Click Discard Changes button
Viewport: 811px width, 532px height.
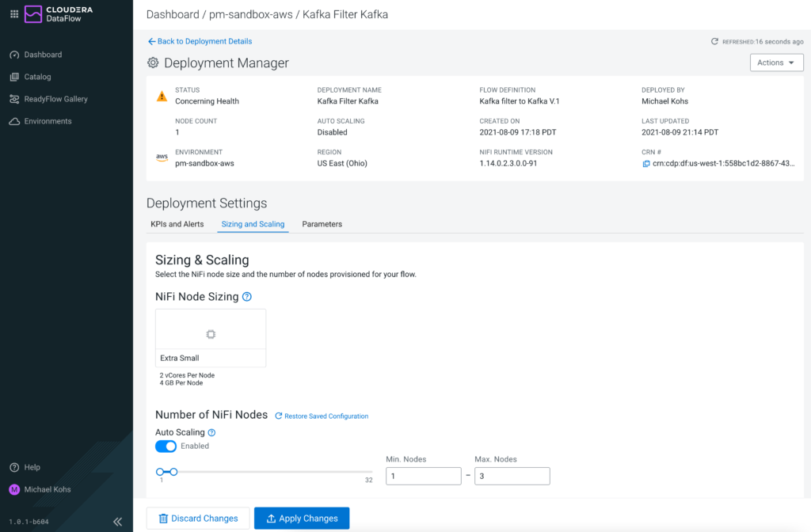pos(198,519)
